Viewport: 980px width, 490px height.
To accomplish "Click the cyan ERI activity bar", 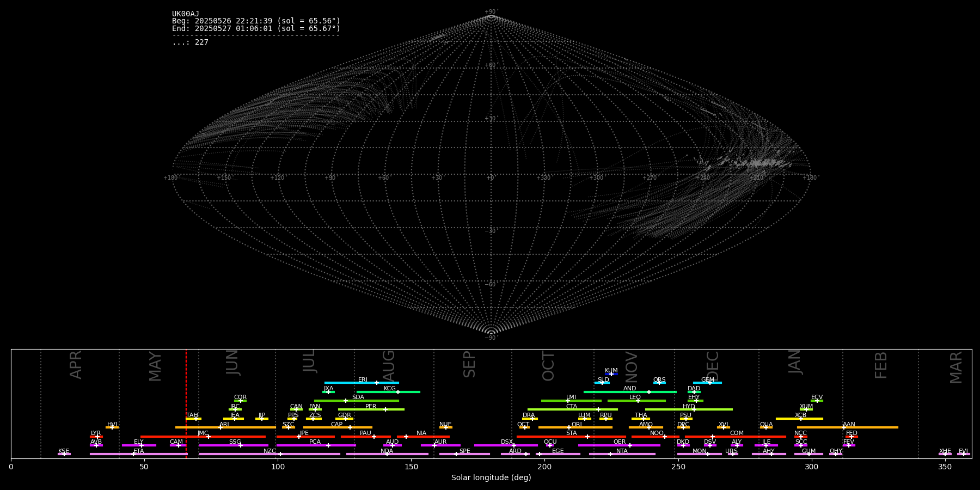I will point(362,383).
